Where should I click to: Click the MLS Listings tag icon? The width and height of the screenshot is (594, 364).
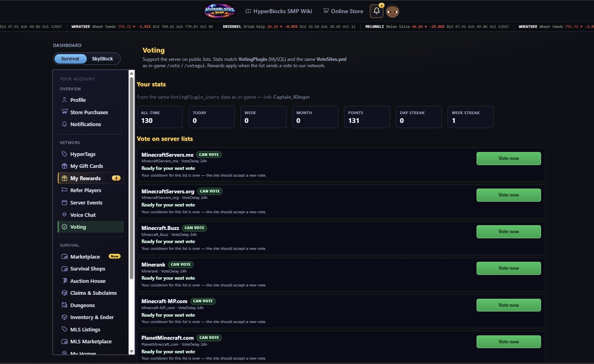[x=64, y=329]
